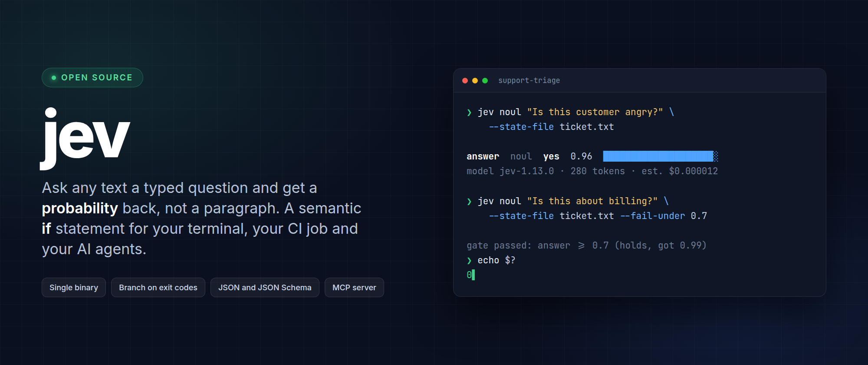Click the prompt arrow before customer angry command
The image size is (868, 365).
click(469, 113)
